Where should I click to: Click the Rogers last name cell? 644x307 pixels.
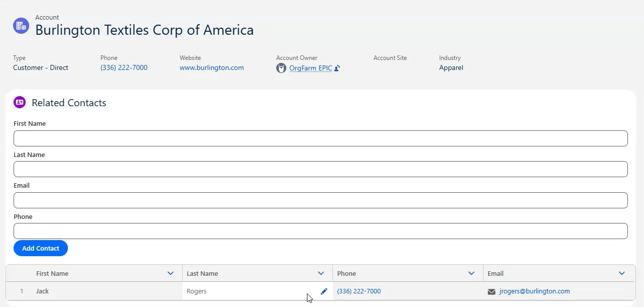258,291
